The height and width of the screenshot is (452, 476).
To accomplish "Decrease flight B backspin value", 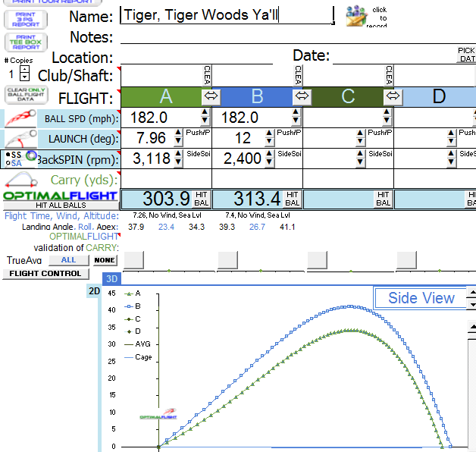I will [x=269, y=162].
